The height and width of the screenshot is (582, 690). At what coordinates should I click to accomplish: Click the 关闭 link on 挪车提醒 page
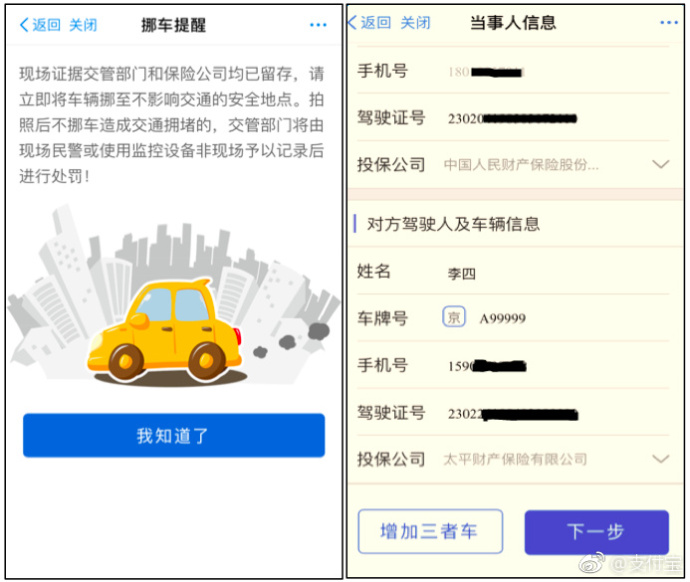click(x=83, y=25)
